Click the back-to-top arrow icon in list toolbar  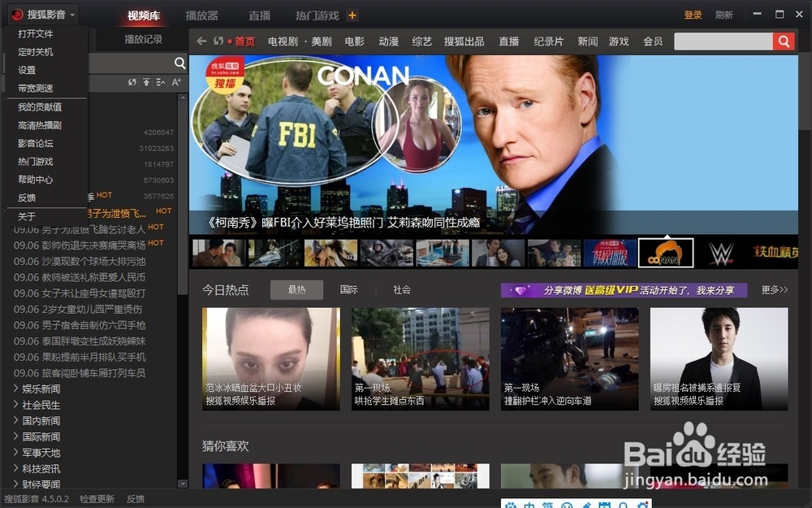[x=146, y=82]
